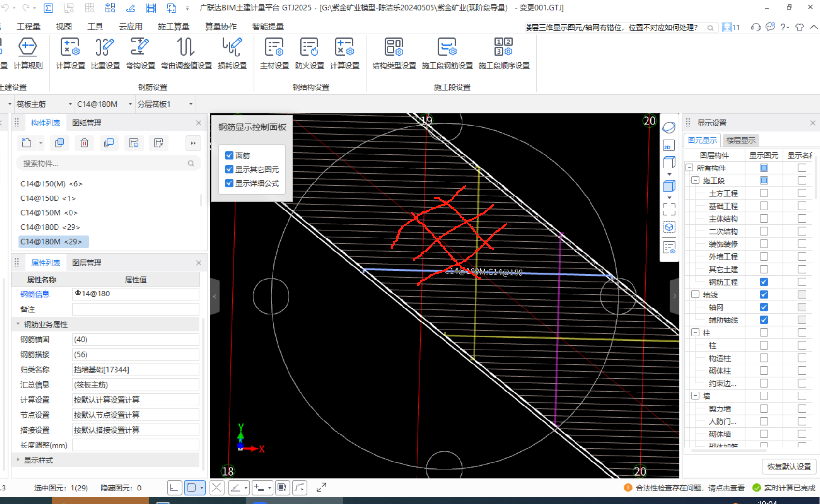Open 施工段钢筋设置 tool
The width and height of the screenshot is (820, 504).
pos(447,53)
